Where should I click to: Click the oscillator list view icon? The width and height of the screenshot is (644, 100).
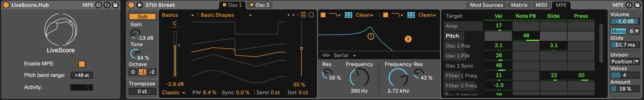[x=303, y=15]
